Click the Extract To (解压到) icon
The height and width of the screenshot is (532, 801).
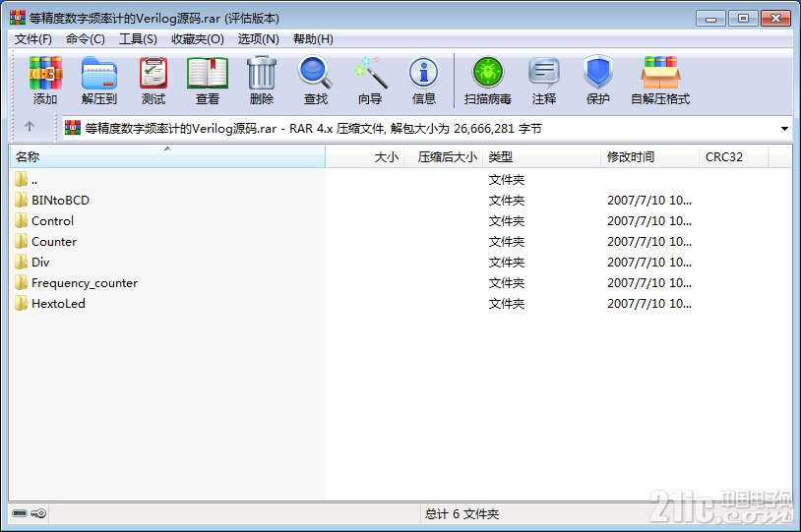pos(99,74)
